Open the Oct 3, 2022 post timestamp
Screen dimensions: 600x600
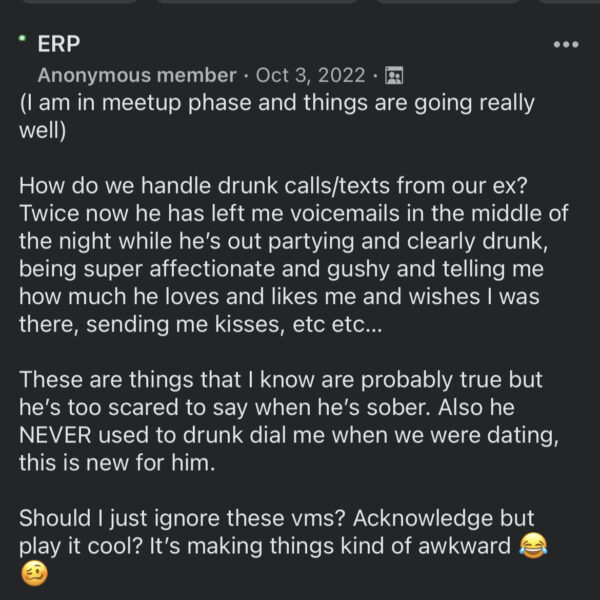coord(310,75)
